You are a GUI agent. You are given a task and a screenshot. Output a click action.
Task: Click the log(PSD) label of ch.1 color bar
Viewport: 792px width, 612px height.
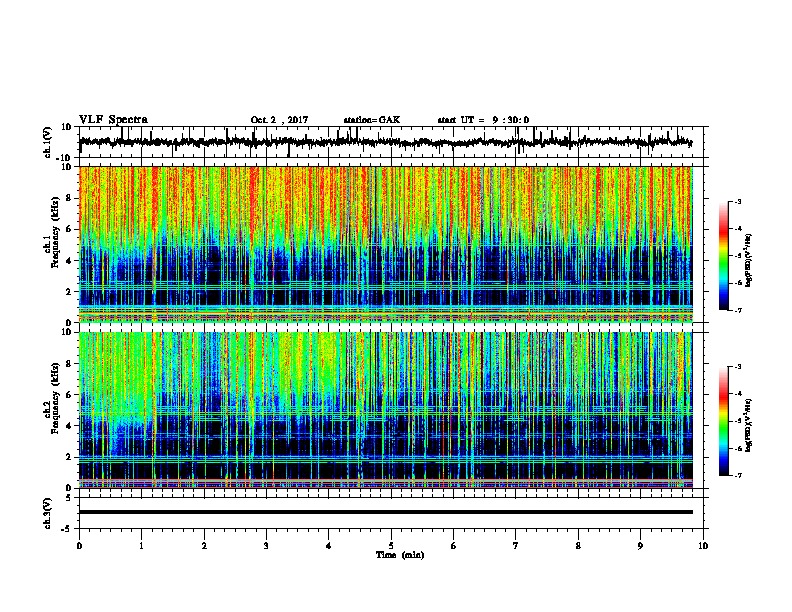[x=748, y=260]
